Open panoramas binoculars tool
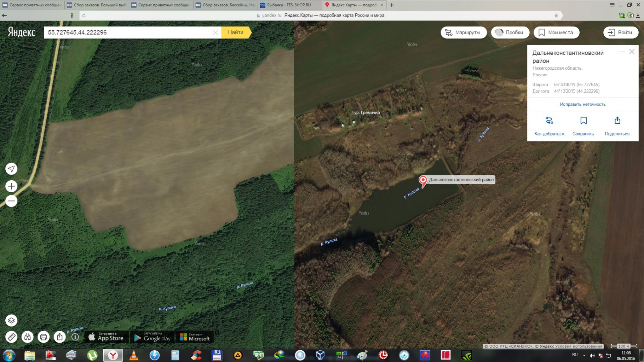The height and width of the screenshot is (362, 644). (x=27, y=337)
